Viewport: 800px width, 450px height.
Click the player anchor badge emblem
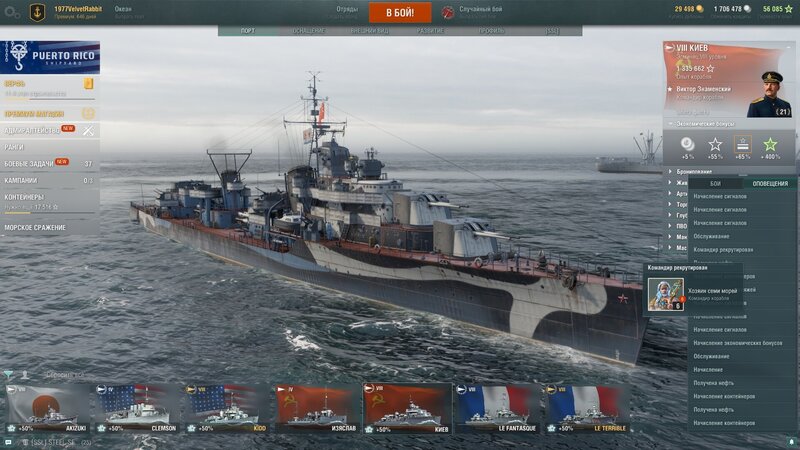[37, 12]
